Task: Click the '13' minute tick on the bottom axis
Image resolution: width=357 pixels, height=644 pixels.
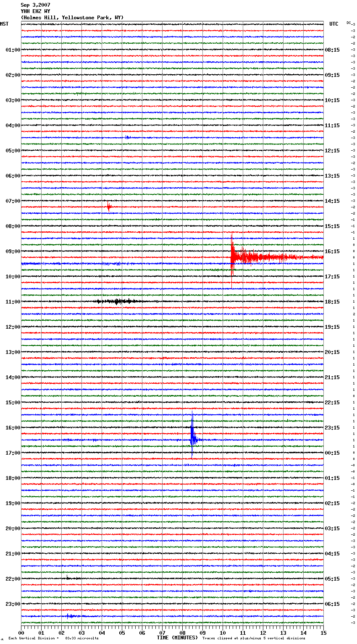Action: pyautogui.click(x=283, y=633)
